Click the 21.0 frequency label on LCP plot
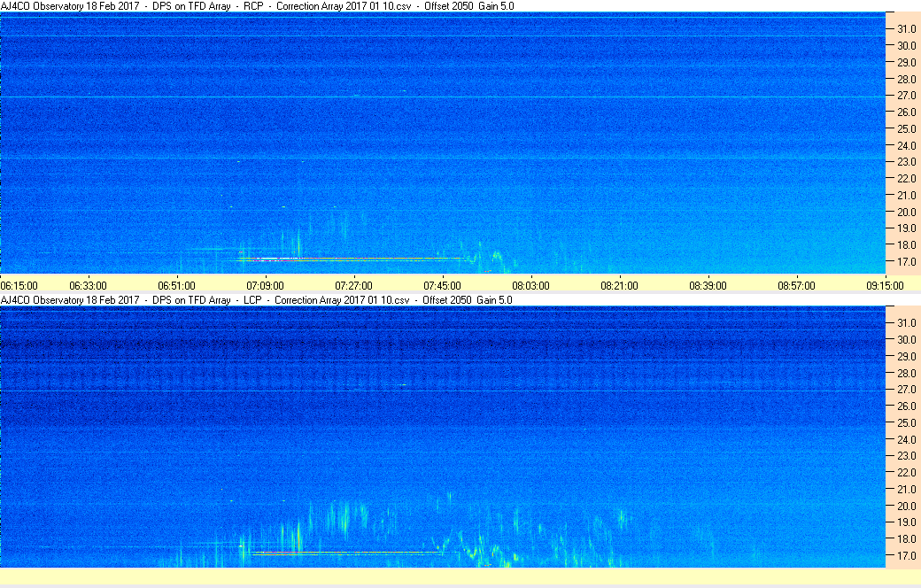921x588 pixels. [x=906, y=490]
